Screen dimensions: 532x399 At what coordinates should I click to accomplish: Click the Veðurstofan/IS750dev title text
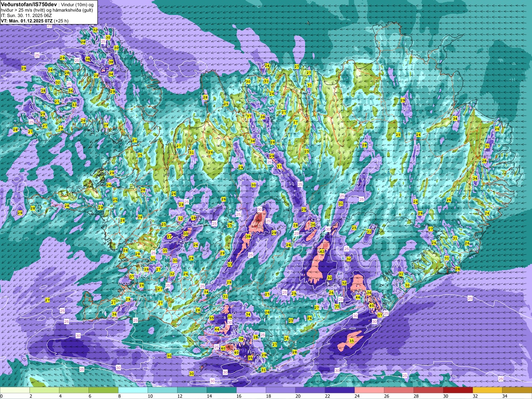29,4
